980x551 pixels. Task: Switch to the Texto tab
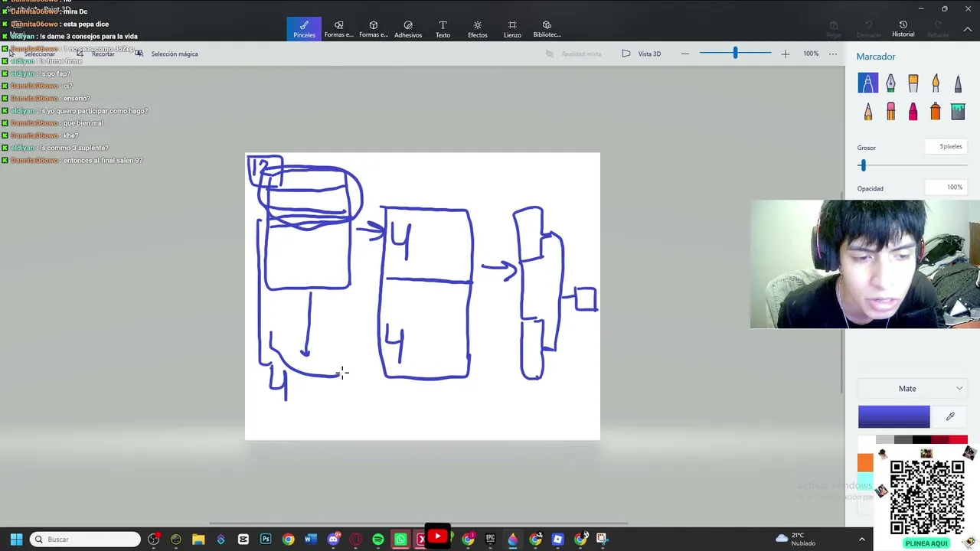[443, 29]
